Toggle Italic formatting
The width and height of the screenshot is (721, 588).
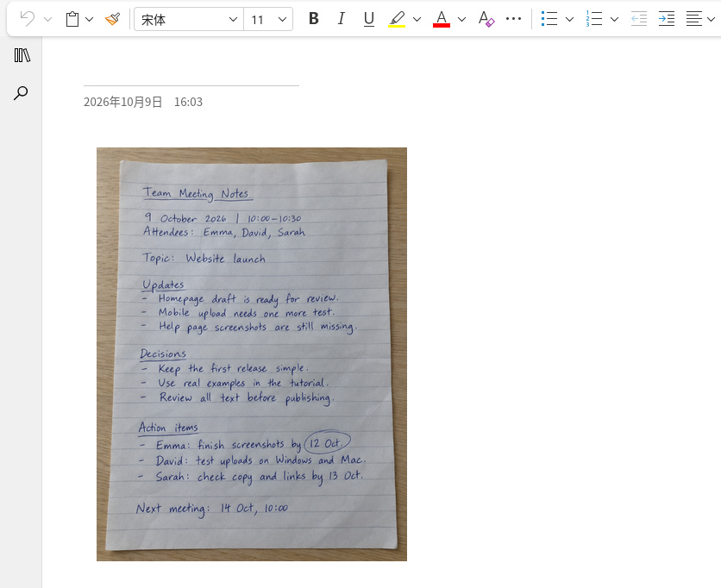pyautogui.click(x=341, y=19)
